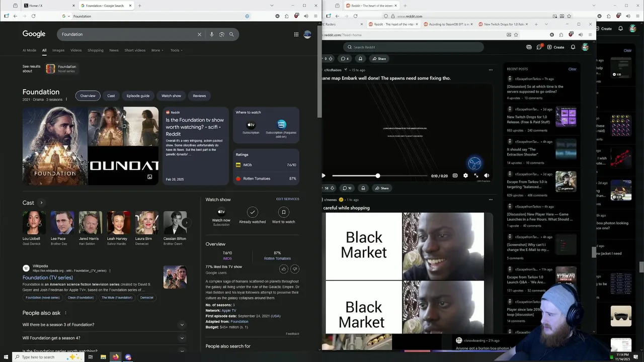Open comments on post with 10 comments
644x362 pixels.
pyautogui.click(x=347, y=188)
